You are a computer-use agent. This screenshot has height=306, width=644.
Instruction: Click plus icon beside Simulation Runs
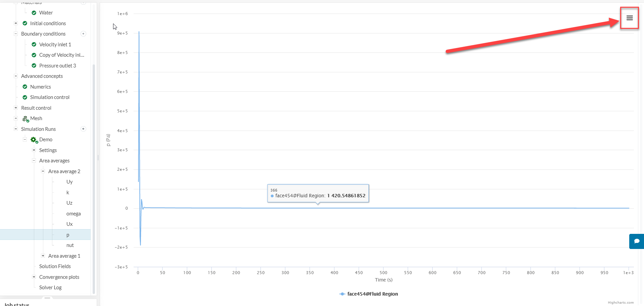pyautogui.click(x=83, y=129)
